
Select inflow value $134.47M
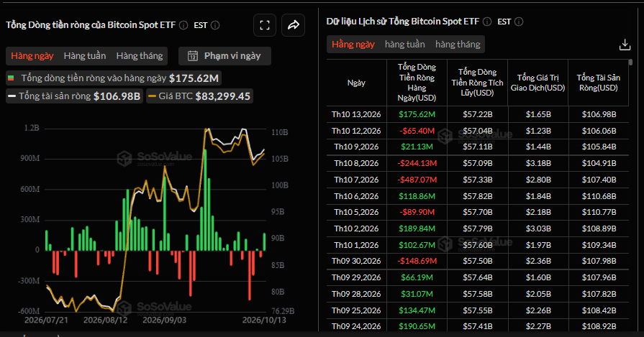[417, 310]
